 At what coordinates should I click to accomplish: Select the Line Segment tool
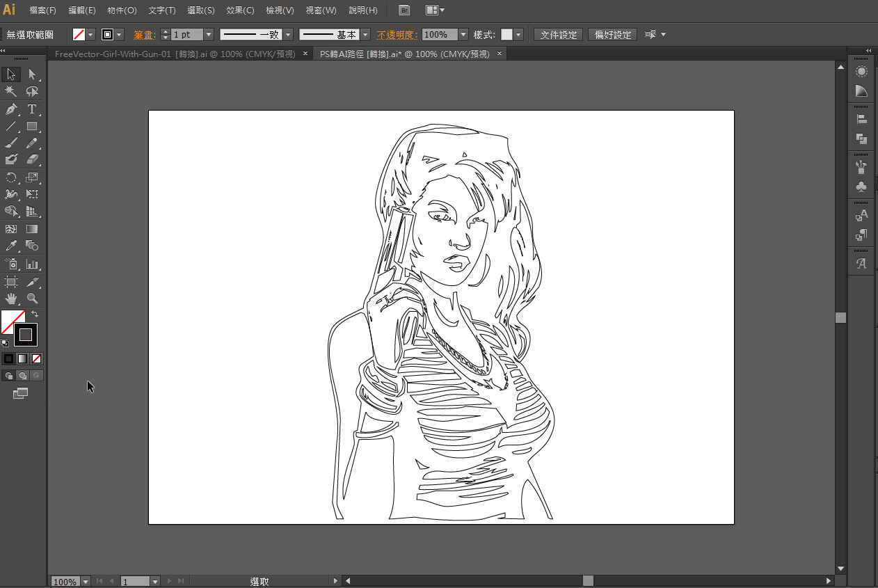11,126
